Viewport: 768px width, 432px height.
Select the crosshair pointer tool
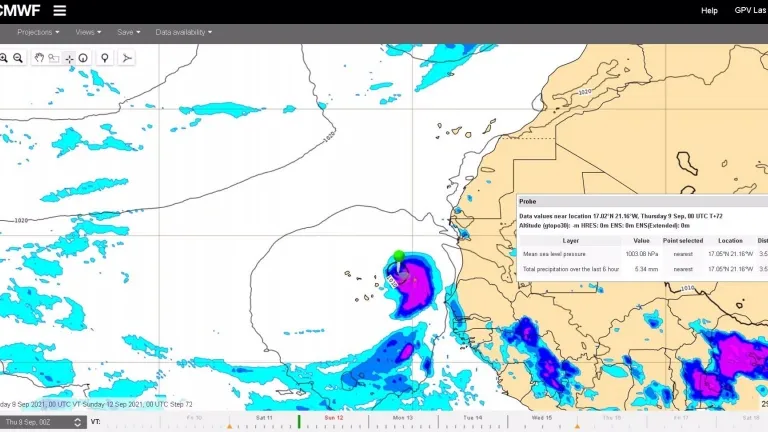coord(69,58)
